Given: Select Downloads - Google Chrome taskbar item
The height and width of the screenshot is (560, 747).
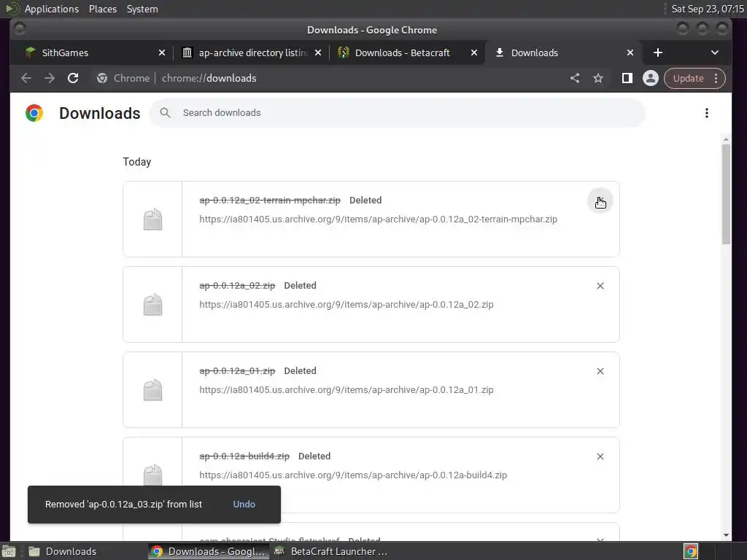Looking at the screenshot, I should [x=208, y=551].
